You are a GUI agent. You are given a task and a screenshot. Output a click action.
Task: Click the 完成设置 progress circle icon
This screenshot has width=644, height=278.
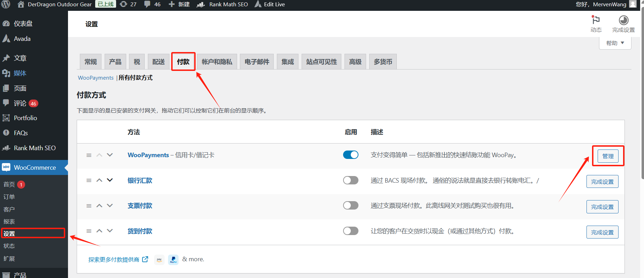coord(623,20)
